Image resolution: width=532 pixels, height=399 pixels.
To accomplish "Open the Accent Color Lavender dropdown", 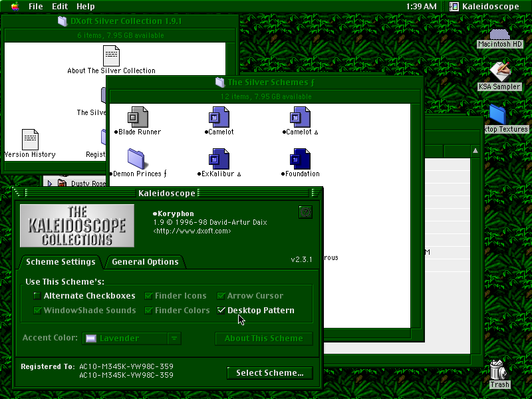I will point(132,338).
